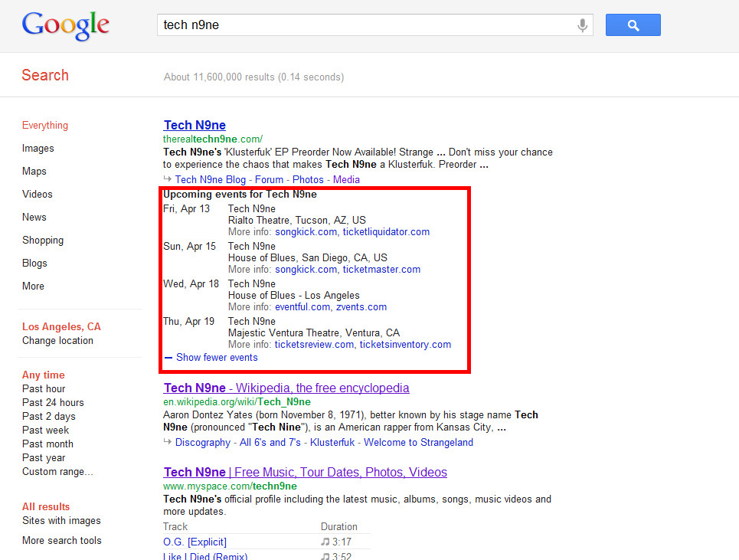Click the Google logo
This screenshot has height=560, width=739.
[x=65, y=25]
